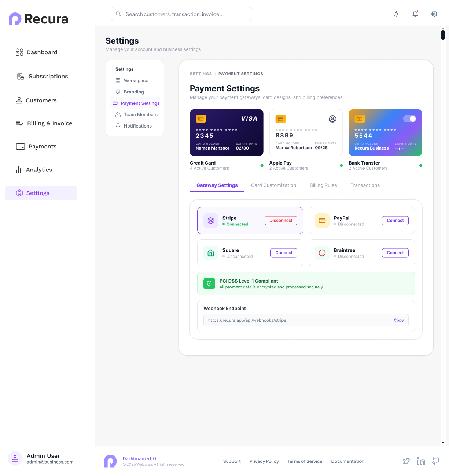
Task: Open the Documentation footer link
Action: (348, 461)
